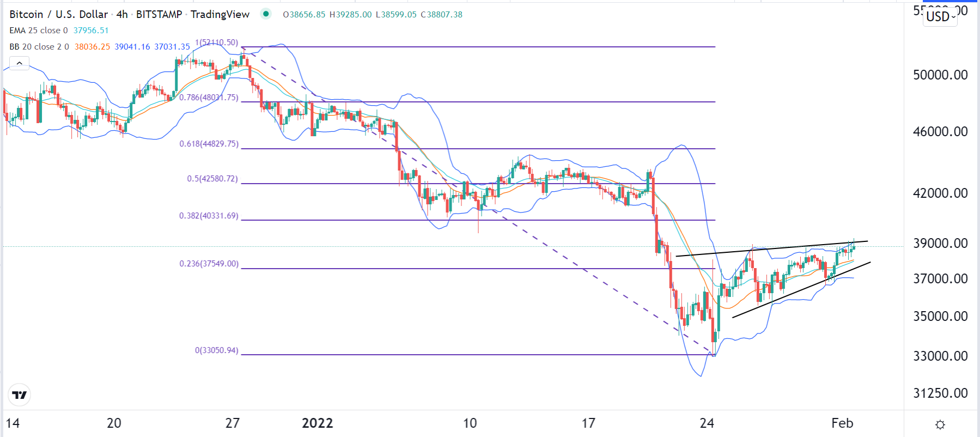Click the green market status dot
The image size is (980, 437).
(x=266, y=14)
